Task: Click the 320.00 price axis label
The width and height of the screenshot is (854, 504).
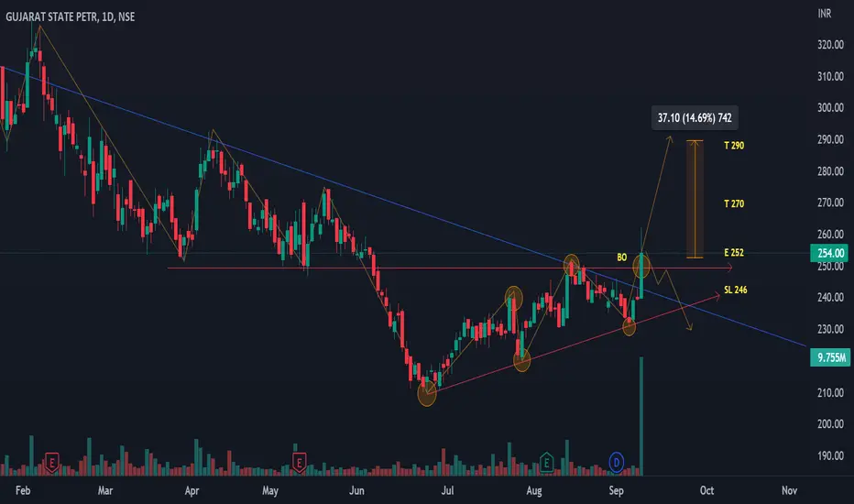Action: pyautogui.click(x=830, y=45)
